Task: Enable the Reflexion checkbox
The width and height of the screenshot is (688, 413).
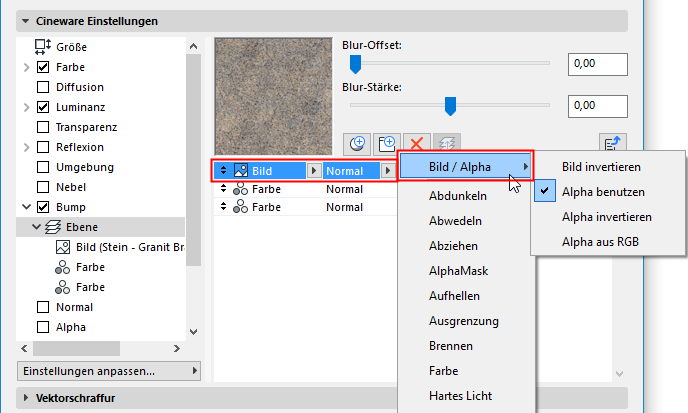Action: 43,147
